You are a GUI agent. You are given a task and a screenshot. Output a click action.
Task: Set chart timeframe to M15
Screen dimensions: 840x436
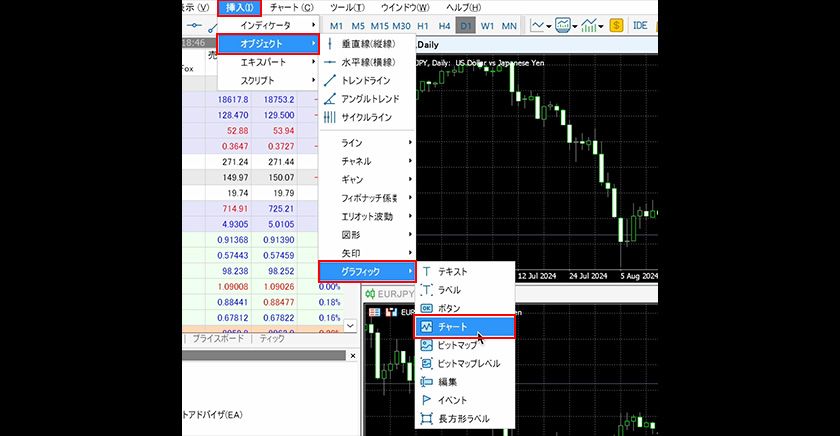379,25
